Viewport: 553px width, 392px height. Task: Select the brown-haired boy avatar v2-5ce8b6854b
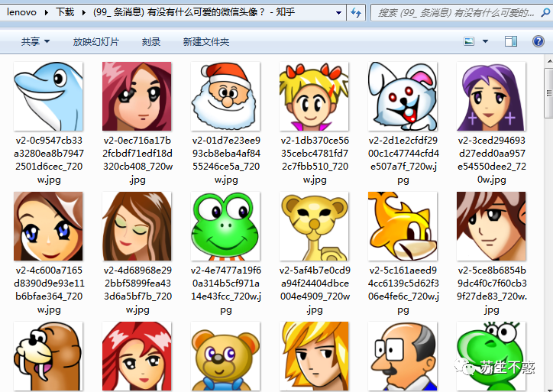(491, 226)
